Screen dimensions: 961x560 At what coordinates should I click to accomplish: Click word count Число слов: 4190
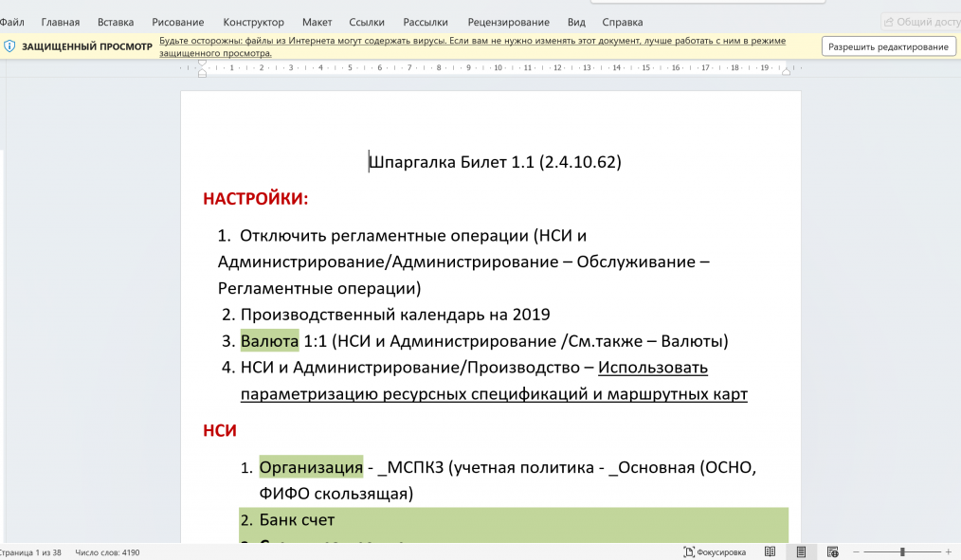107,551
